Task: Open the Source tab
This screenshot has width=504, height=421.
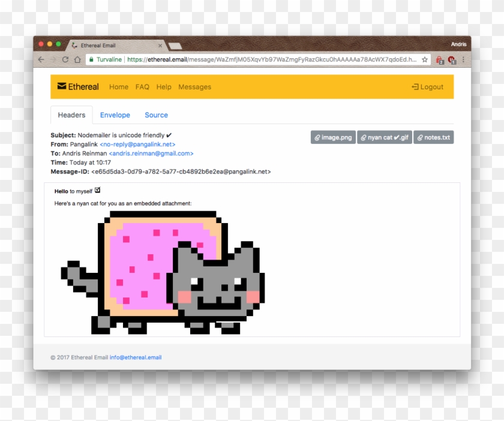Action: tap(156, 115)
